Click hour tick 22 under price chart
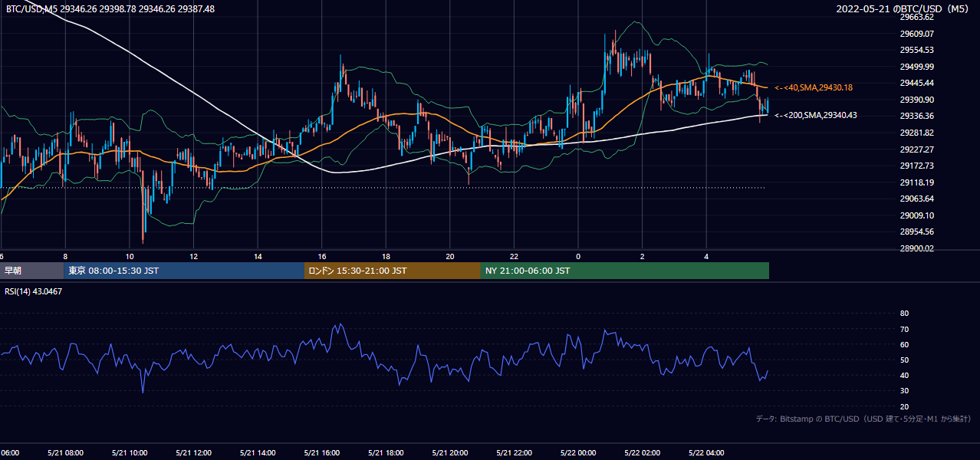 [515, 257]
